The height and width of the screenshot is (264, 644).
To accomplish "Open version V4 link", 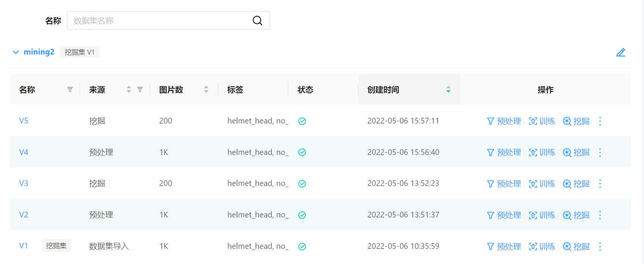I will point(24,152).
